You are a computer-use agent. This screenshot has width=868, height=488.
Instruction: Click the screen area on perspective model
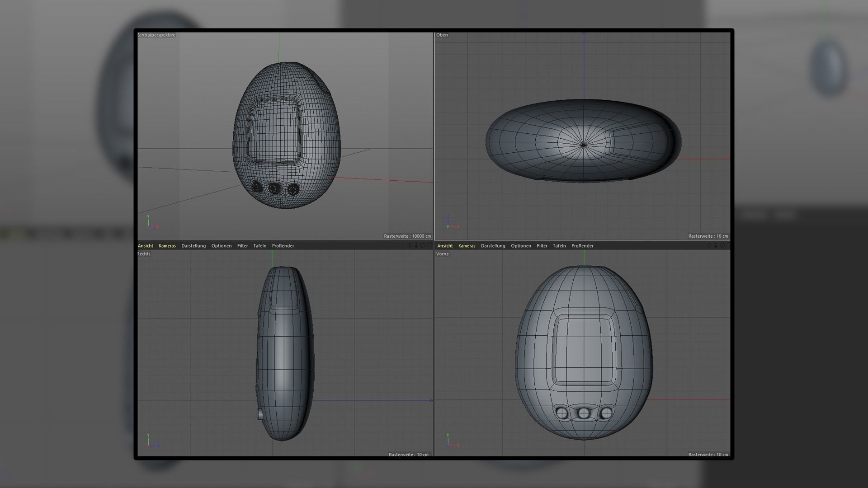[x=274, y=131]
